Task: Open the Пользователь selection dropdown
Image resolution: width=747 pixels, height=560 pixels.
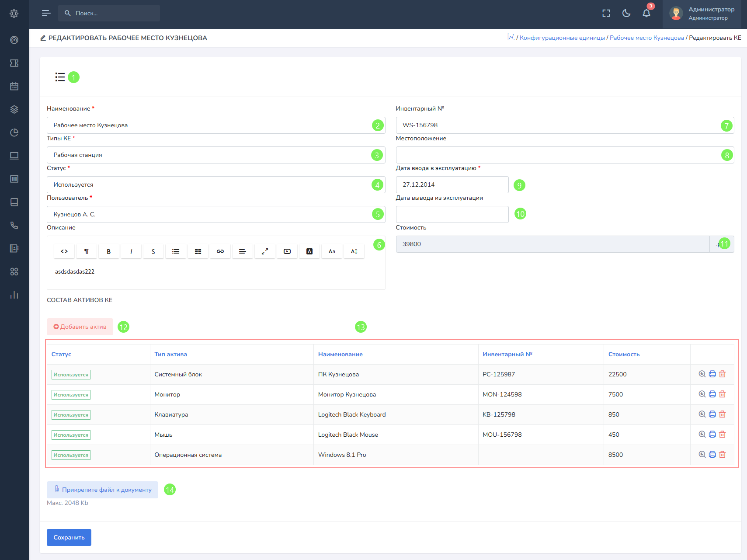Action: point(210,215)
